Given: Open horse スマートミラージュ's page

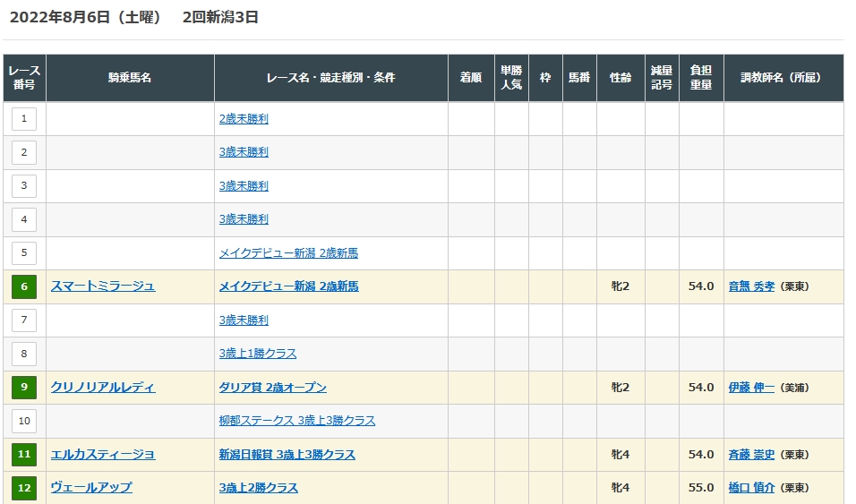Looking at the screenshot, I should 103,286.
